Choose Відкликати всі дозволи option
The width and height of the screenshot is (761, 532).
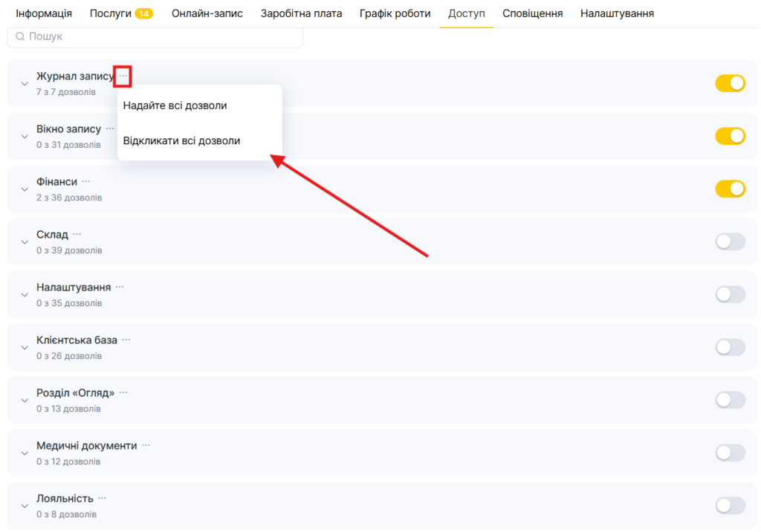click(x=181, y=140)
